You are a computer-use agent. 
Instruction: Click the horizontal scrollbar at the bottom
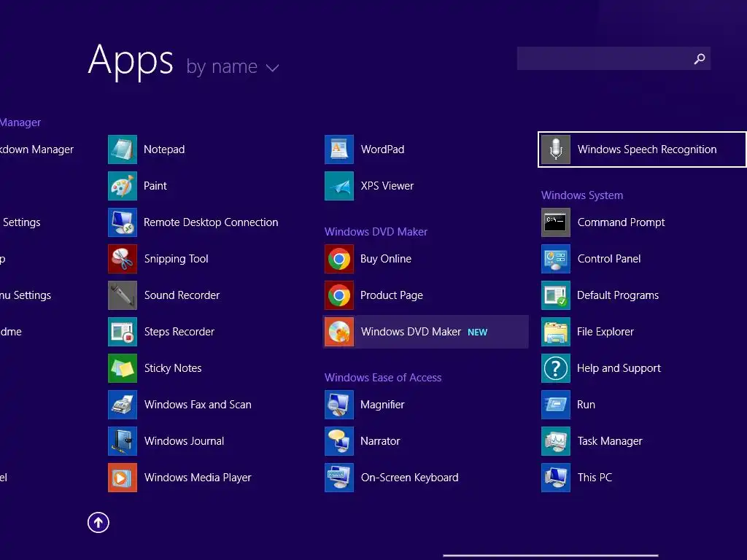(551, 555)
